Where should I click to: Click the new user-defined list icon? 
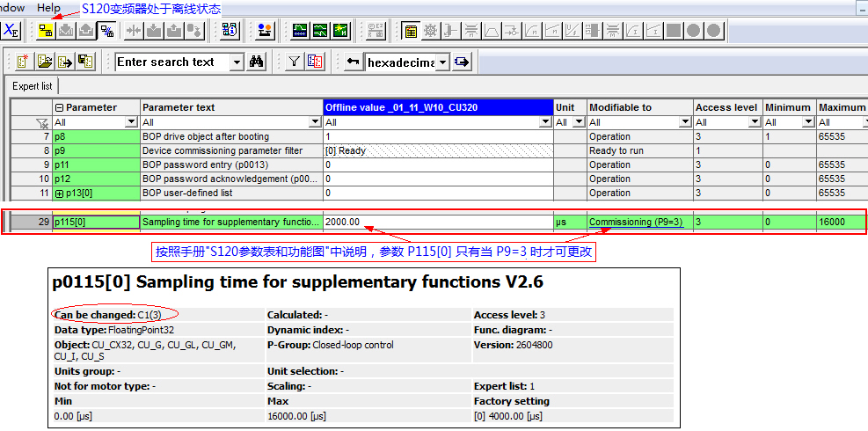pyautogui.click(x=23, y=62)
